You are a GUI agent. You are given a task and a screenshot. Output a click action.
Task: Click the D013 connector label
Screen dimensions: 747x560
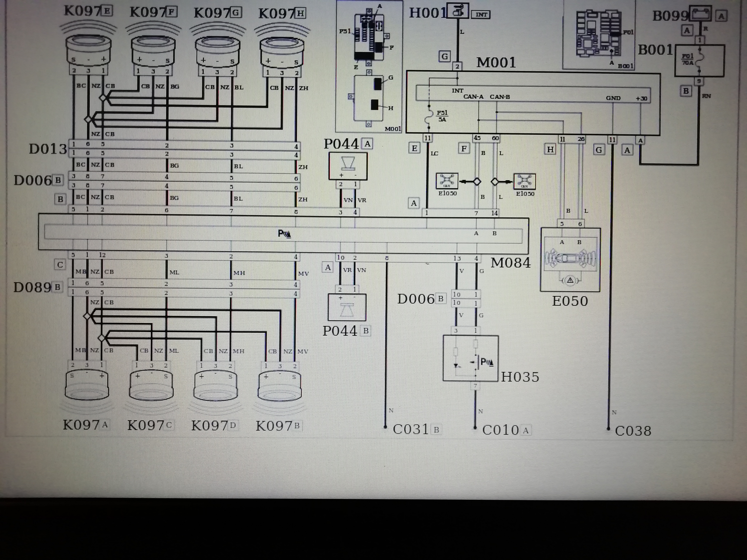pyautogui.click(x=48, y=149)
